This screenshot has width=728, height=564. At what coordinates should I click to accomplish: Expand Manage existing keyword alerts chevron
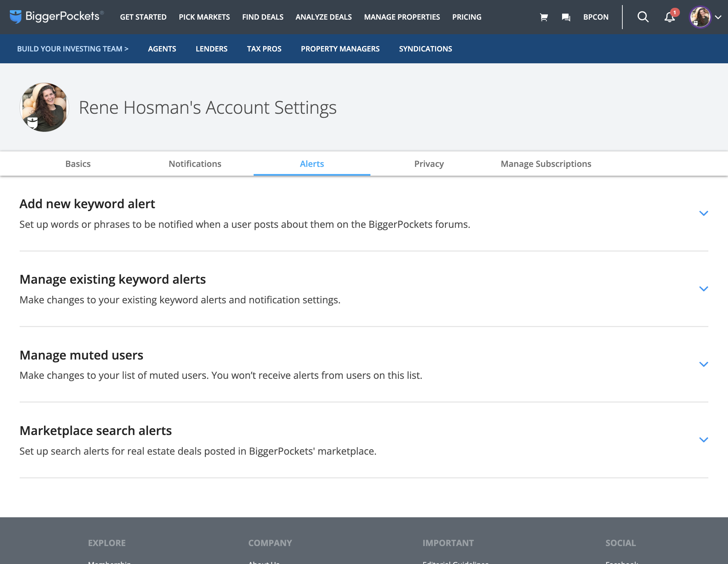(x=704, y=289)
